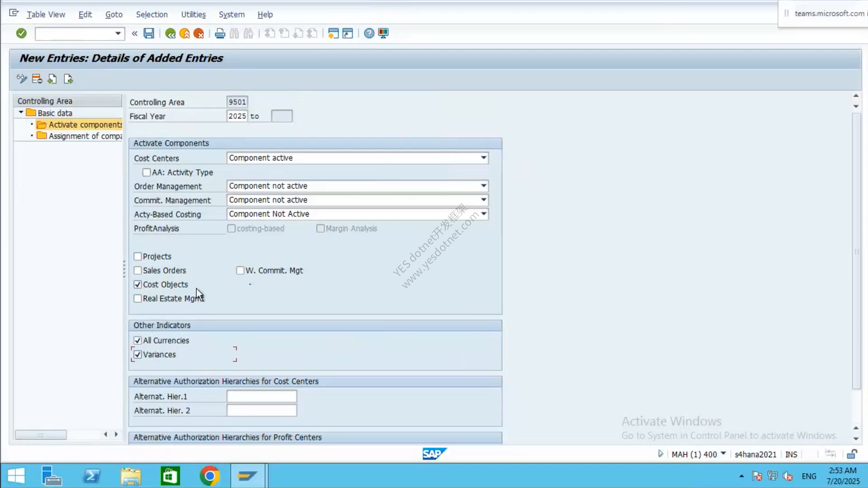Click the Save disk icon
Viewport: 868px width, 488px height.
(149, 33)
